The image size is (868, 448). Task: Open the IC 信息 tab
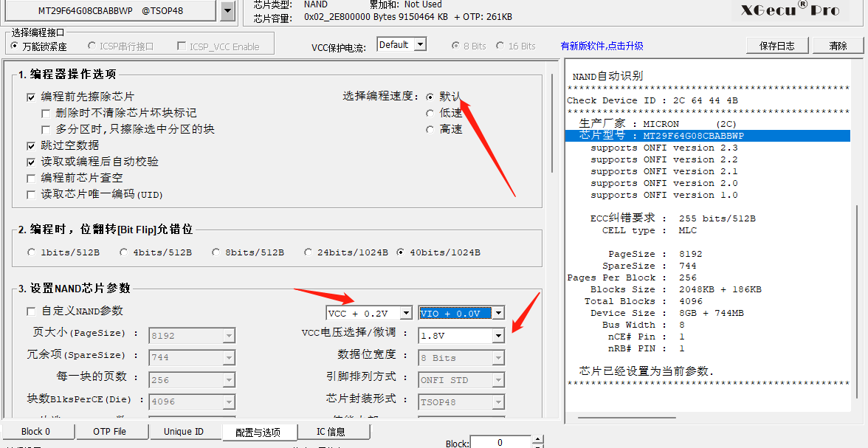pos(331,432)
